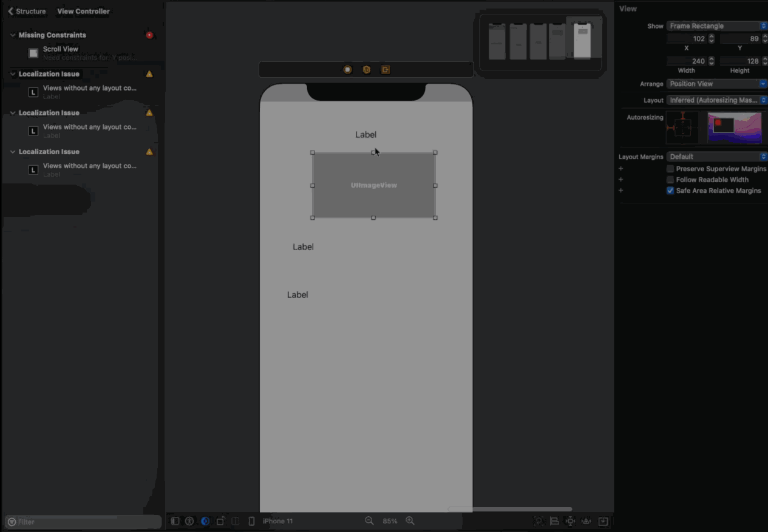The image size is (768, 532).
Task: Zoom out the canvas with magnifier minus
Action: 369,521
